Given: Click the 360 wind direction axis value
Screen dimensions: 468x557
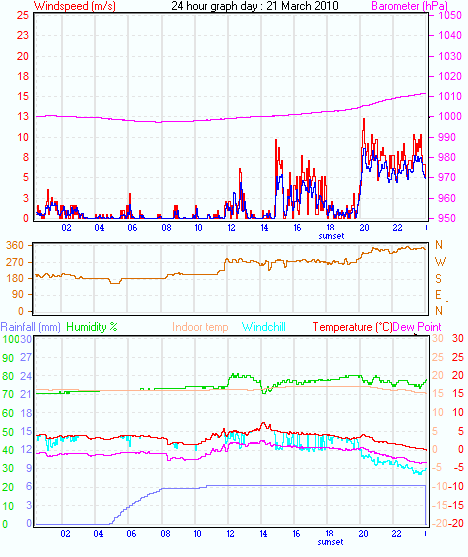Looking at the screenshot, I should coord(15,245).
